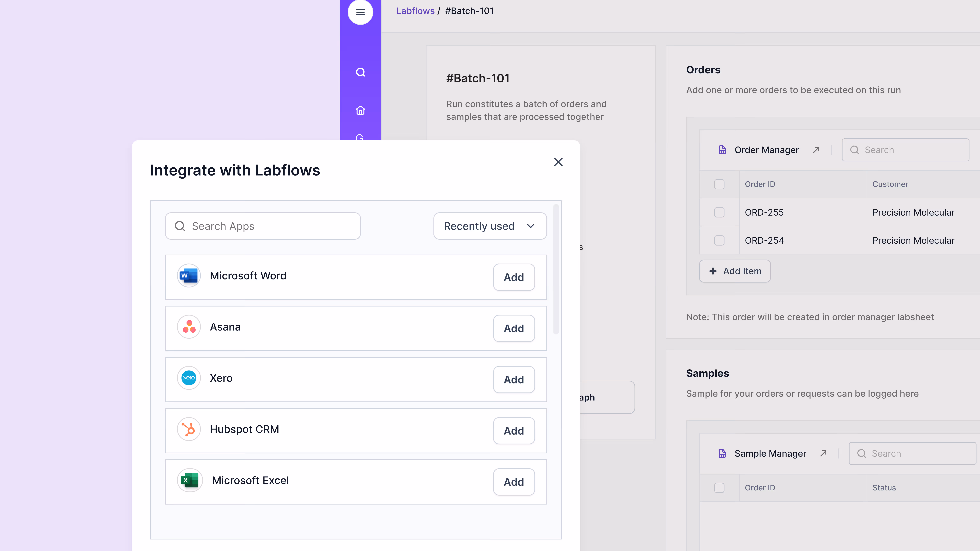Image resolution: width=980 pixels, height=551 pixels.
Task: Navigate to Labflows breadcrumb link
Action: click(415, 11)
